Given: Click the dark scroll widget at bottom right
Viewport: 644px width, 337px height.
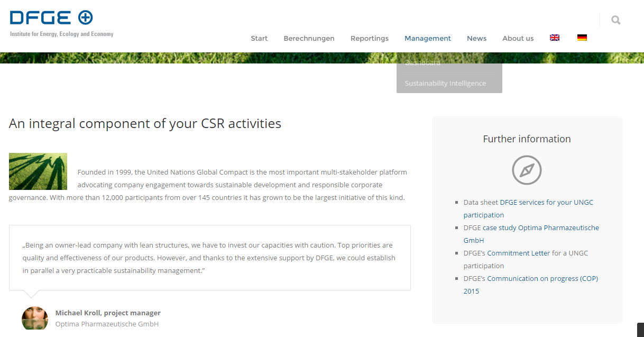Looking at the screenshot, I should click(640, 330).
